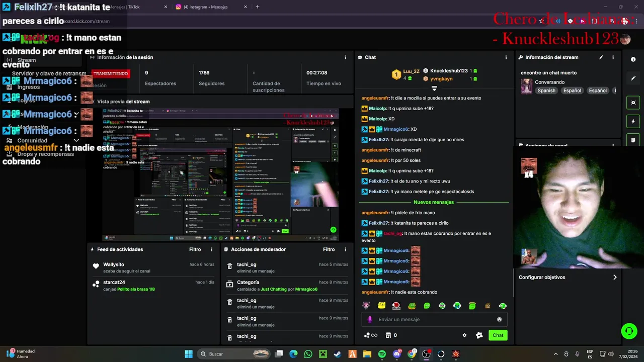Open a new browser tab
Image resolution: width=644 pixels, height=362 pixels.
257,7
